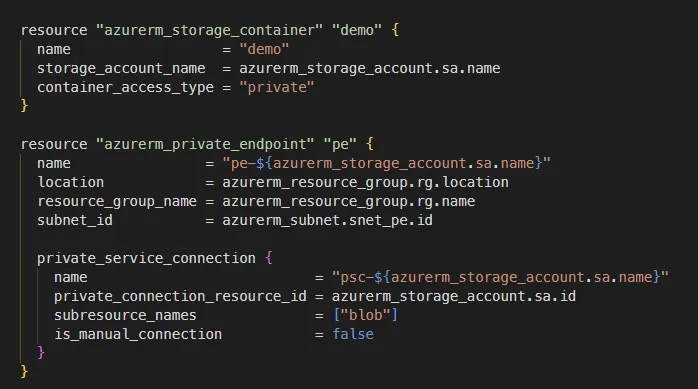Click the "demo" name value string
Viewport: 698px width, 389px height.
264,49
